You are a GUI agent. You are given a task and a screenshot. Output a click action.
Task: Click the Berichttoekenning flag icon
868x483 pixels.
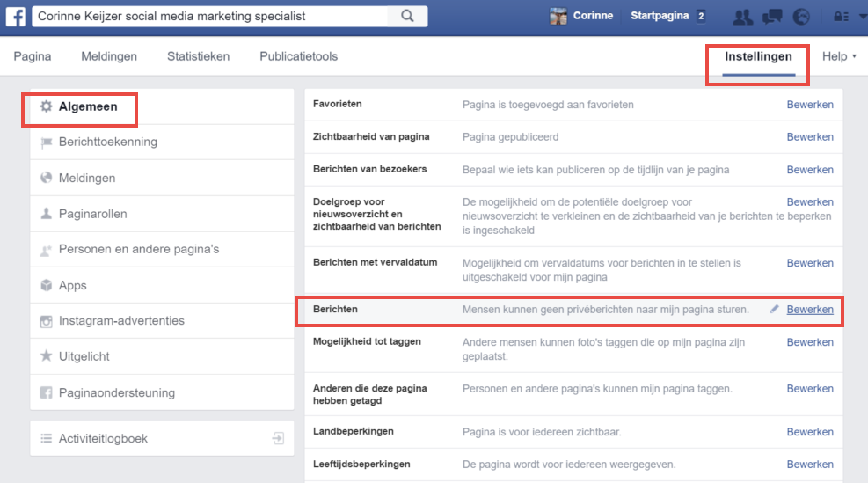(47, 143)
